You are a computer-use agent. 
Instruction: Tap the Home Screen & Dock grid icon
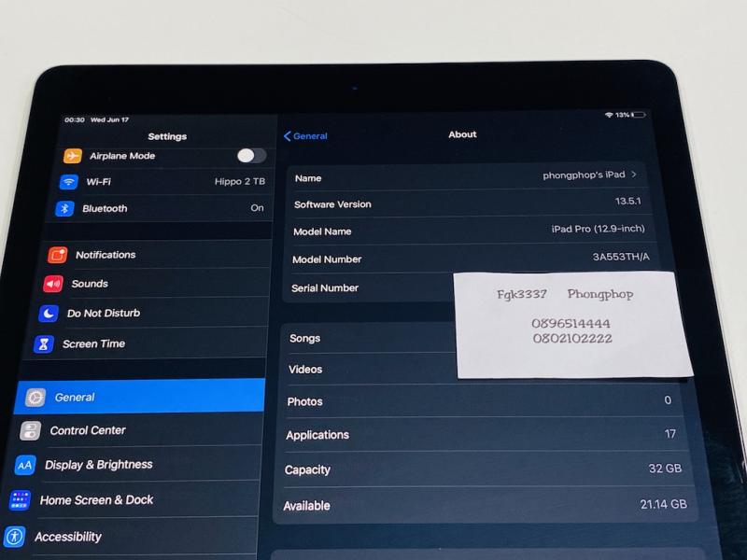click(20, 500)
